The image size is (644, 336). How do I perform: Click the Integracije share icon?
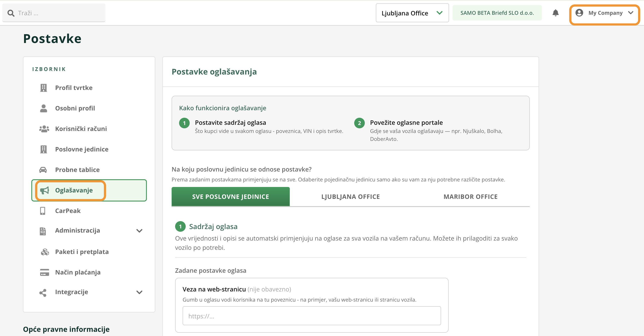(43, 293)
